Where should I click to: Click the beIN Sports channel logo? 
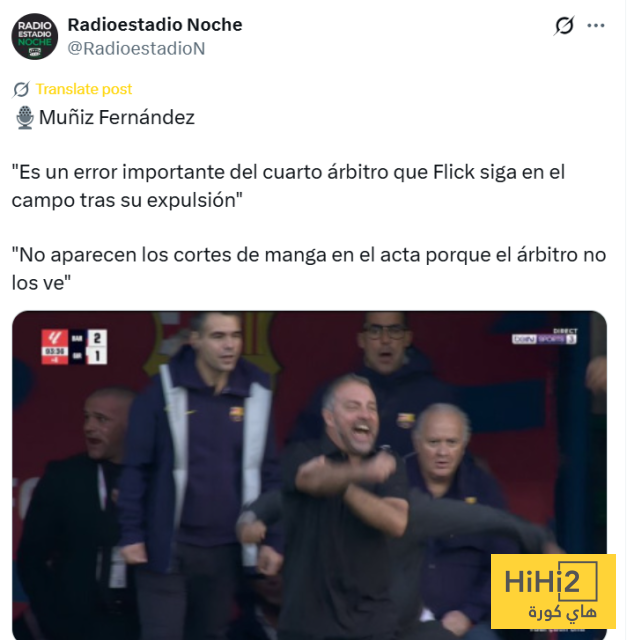(544, 338)
